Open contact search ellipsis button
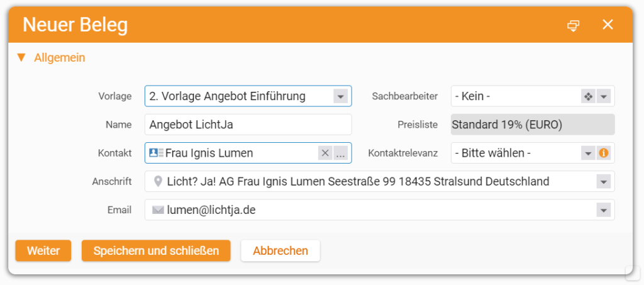 341,153
